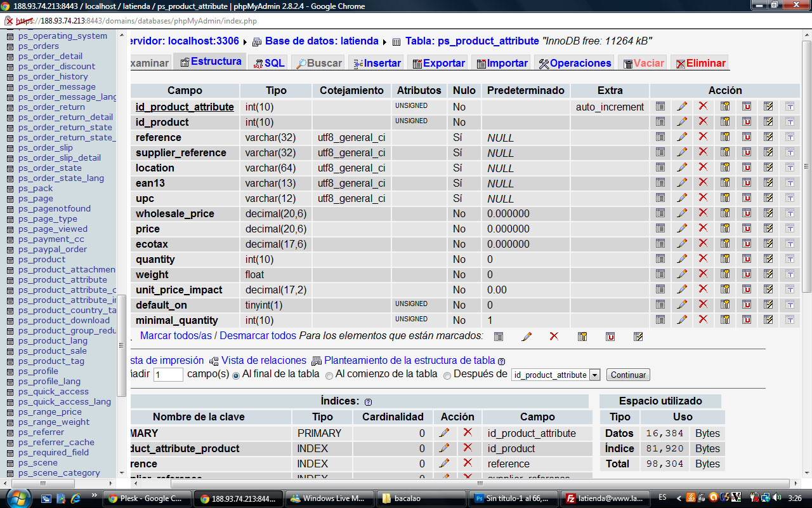Open the SQL tab
The width and height of the screenshot is (812, 508).
269,63
